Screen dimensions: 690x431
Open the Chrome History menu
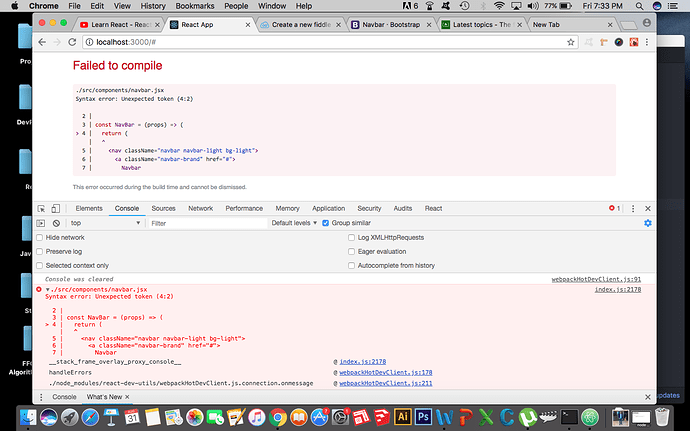pyautogui.click(x=153, y=6)
